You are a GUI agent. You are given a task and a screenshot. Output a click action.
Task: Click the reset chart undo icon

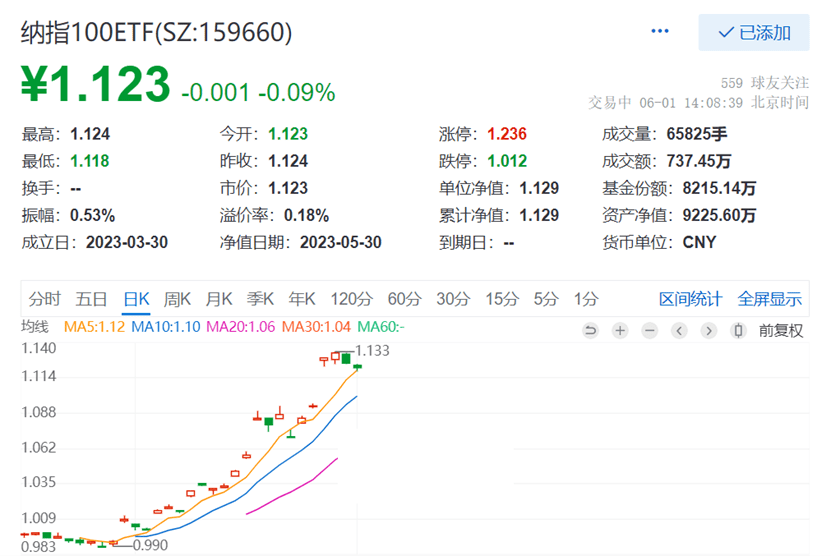[x=590, y=331]
